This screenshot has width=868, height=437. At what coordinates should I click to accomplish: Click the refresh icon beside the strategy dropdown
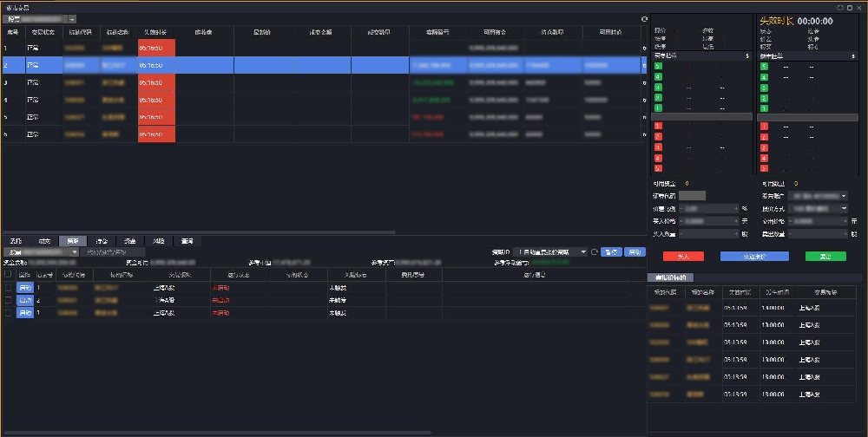point(595,252)
